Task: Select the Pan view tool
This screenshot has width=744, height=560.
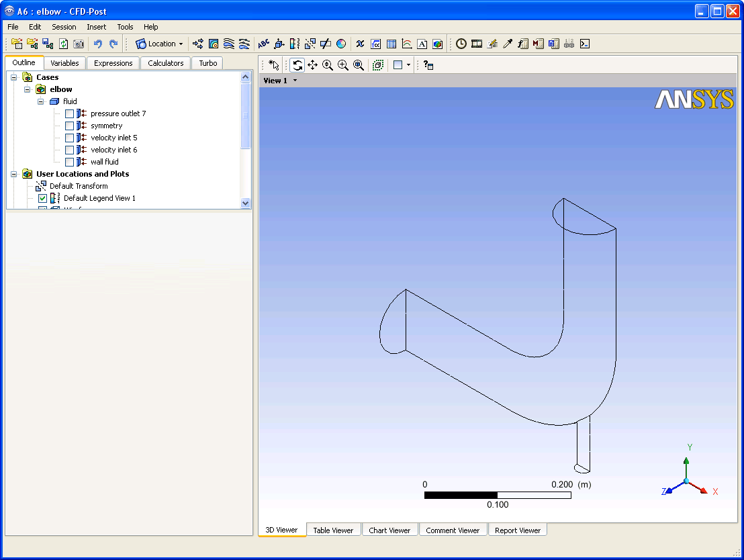Action: click(313, 65)
